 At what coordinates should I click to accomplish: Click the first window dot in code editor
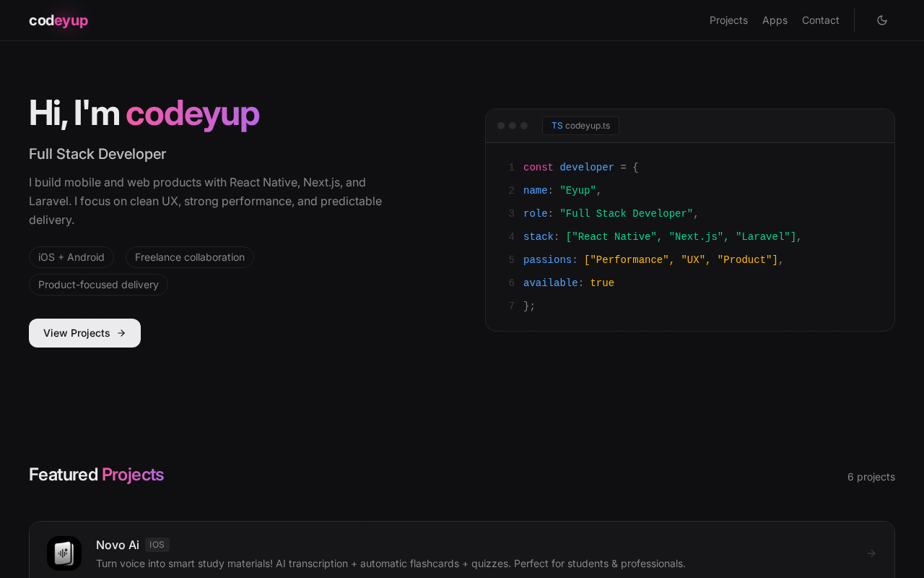click(x=501, y=126)
